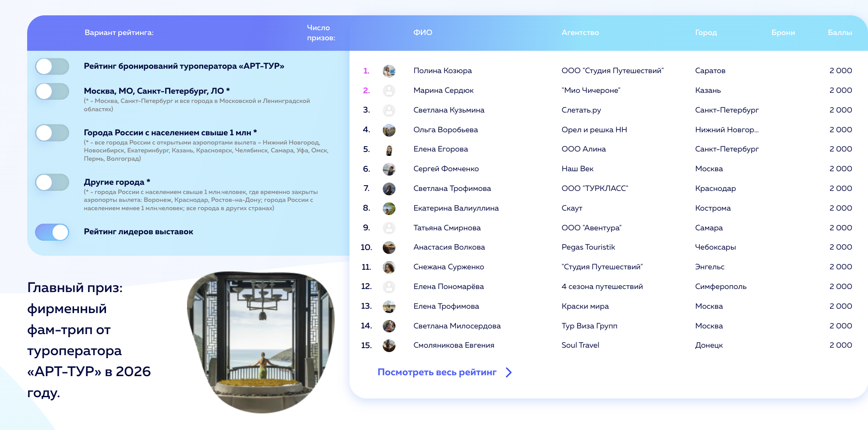The height and width of the screenshot is (430, 868).
Task: Click Елена Егорова's avatar picture
Action: (389, 150)
